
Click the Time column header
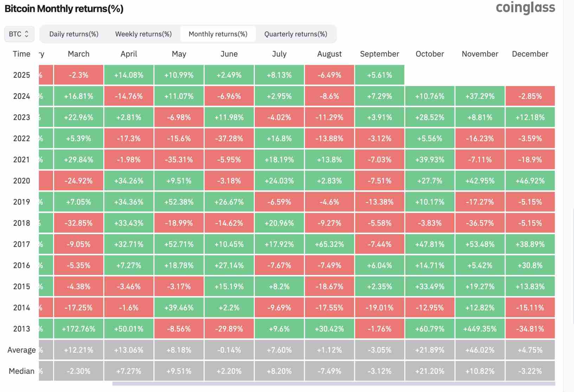click(21, 54)
